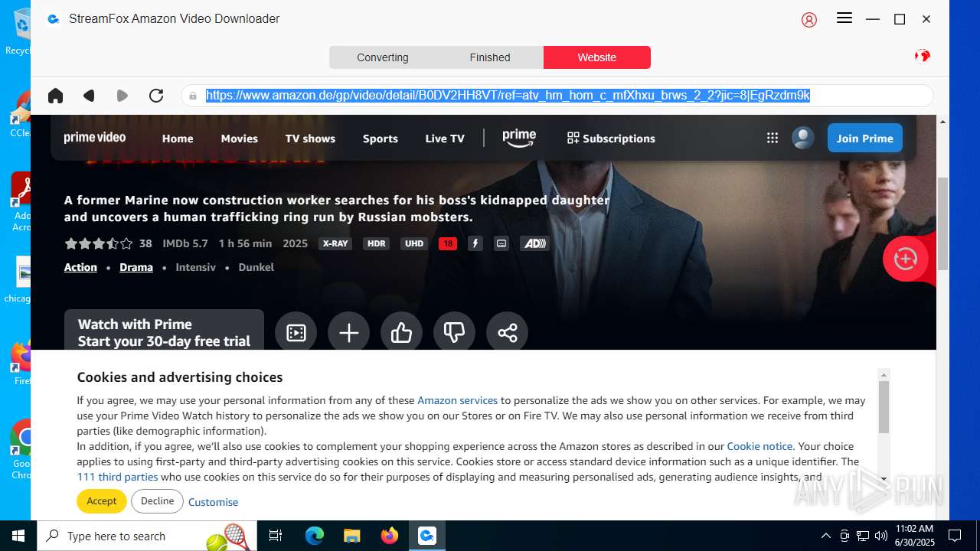Open the 111 third parties link
Image resolution: width=980 pixels, height=551 pixels.
pyautogui.click(x=117, y=477)
